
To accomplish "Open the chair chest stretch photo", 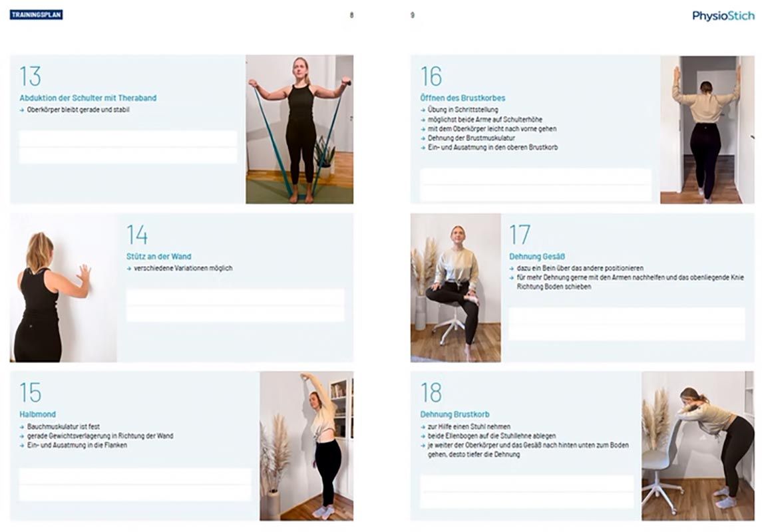I will (x=698, y=446).
